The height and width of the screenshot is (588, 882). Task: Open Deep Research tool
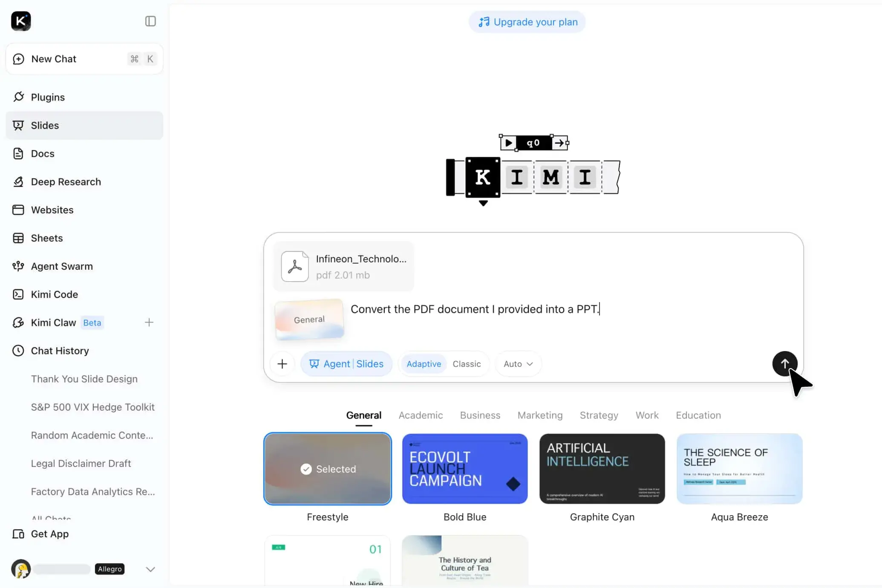point(84,182)
